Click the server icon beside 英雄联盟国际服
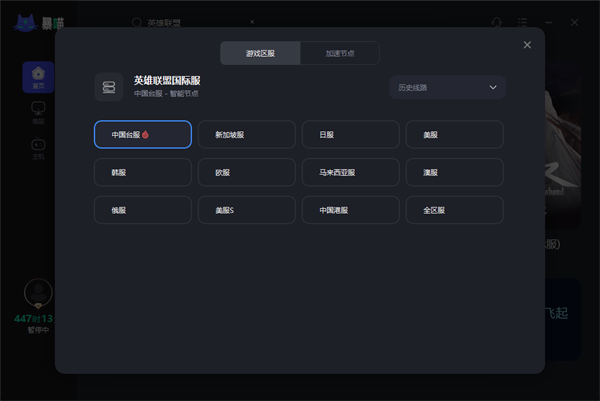The image size is (600, 401). pyautogui.click(x=109, y=87)
